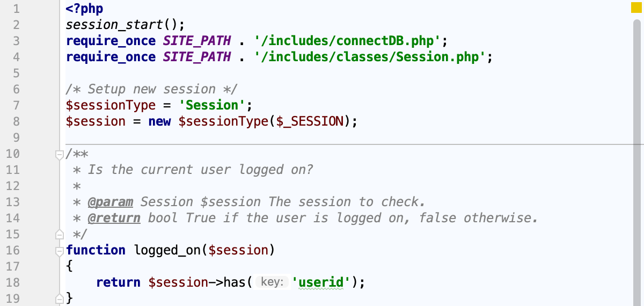Click line number 1 in the gutter
This screenshot has height=306, width=644.
16,9
